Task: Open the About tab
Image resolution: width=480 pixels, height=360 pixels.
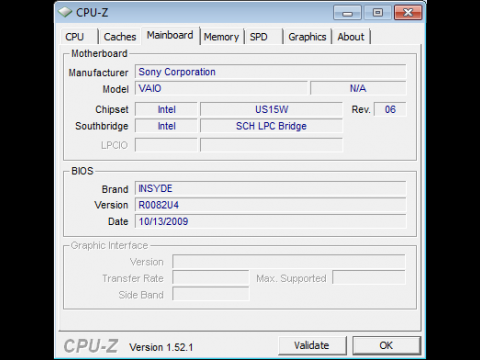Action: (351, 37)
